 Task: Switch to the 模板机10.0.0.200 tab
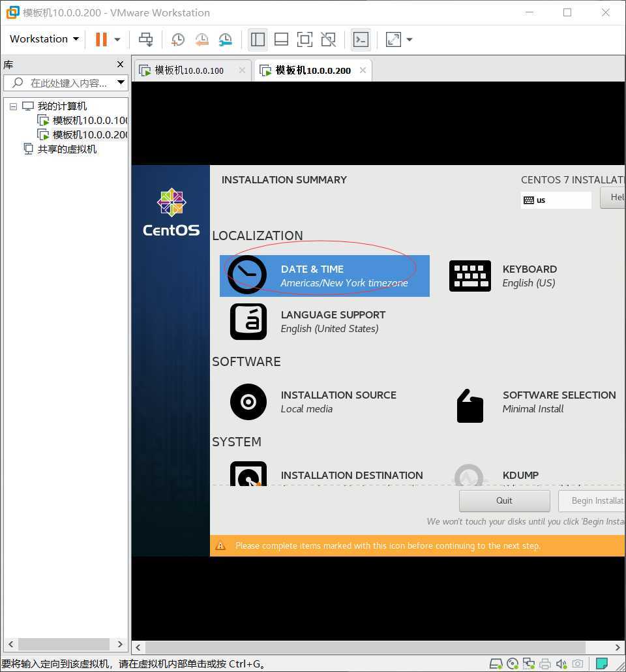click(312, 70)
